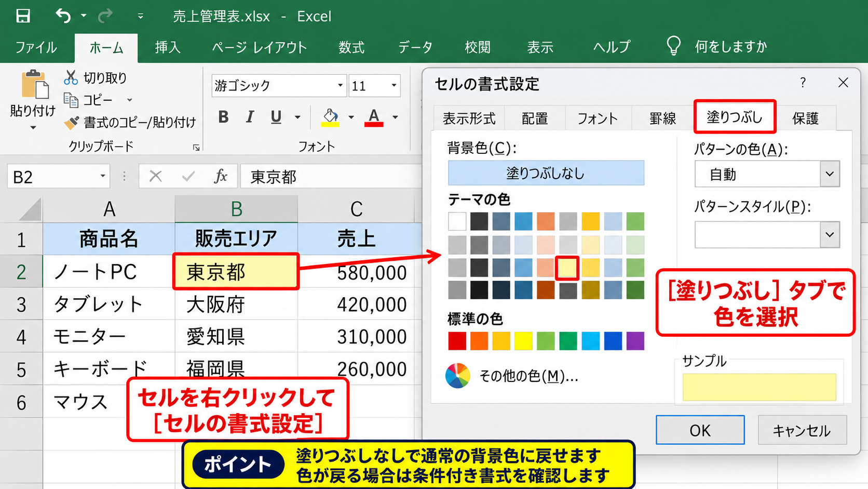
Task: Open dialog help question mark
Action: point(803,83)
